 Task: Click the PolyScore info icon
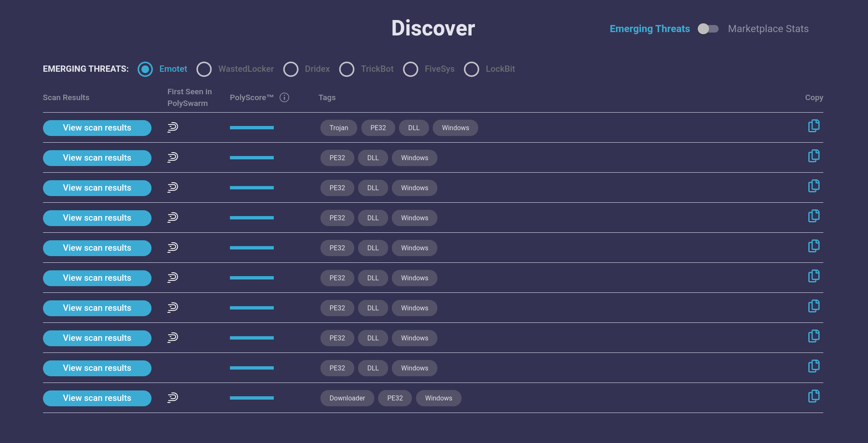[x=284, y=98]
